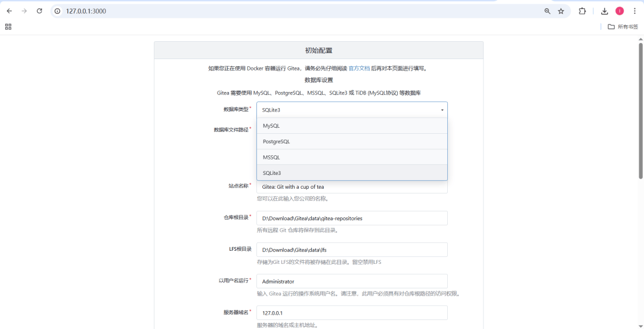The height and width of the screenshot is (329, 644).
Task: Open apps grid in bookmarks bar
Action: (8, 27)
